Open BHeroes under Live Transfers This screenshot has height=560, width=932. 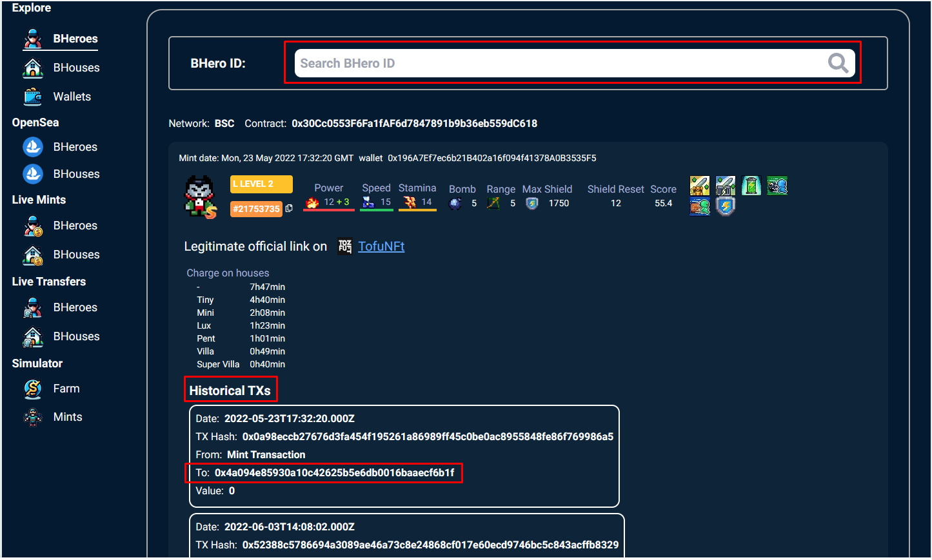(x=75, y=307)
